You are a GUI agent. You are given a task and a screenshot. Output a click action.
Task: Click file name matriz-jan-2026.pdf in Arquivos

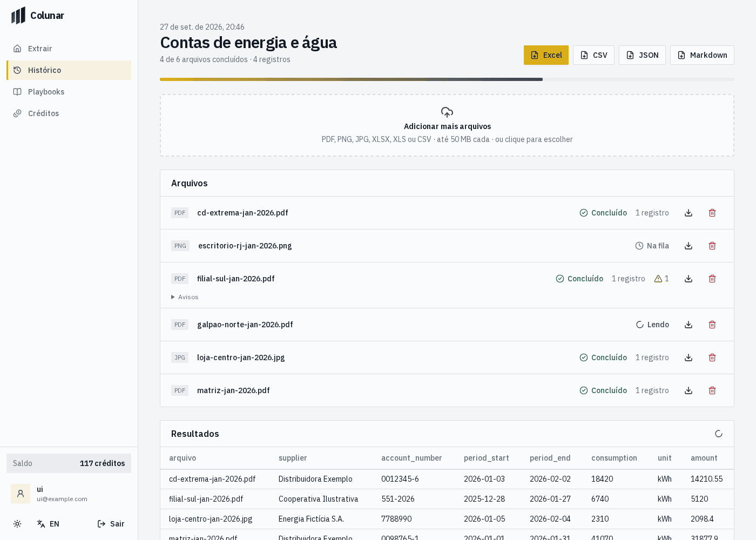point(233,390)
